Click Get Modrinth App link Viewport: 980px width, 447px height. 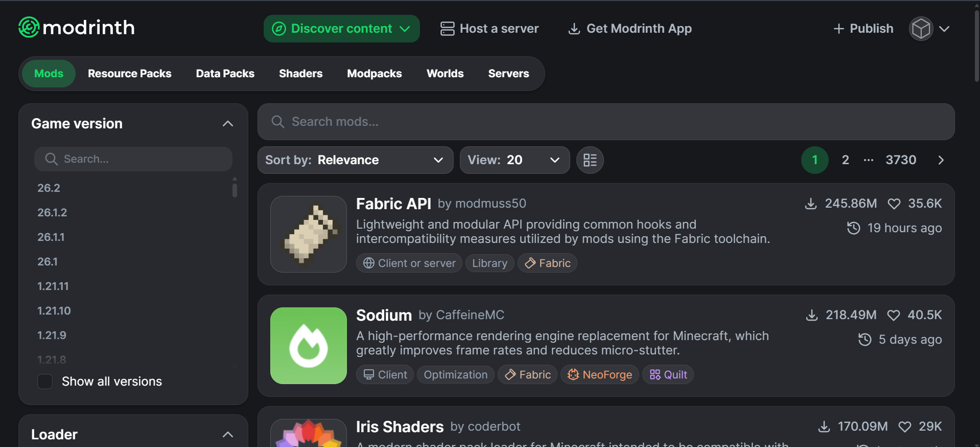630,29
